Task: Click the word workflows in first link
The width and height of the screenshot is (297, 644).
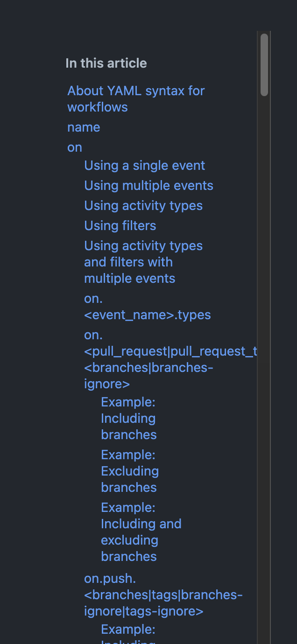Action: tap(97, 107)
